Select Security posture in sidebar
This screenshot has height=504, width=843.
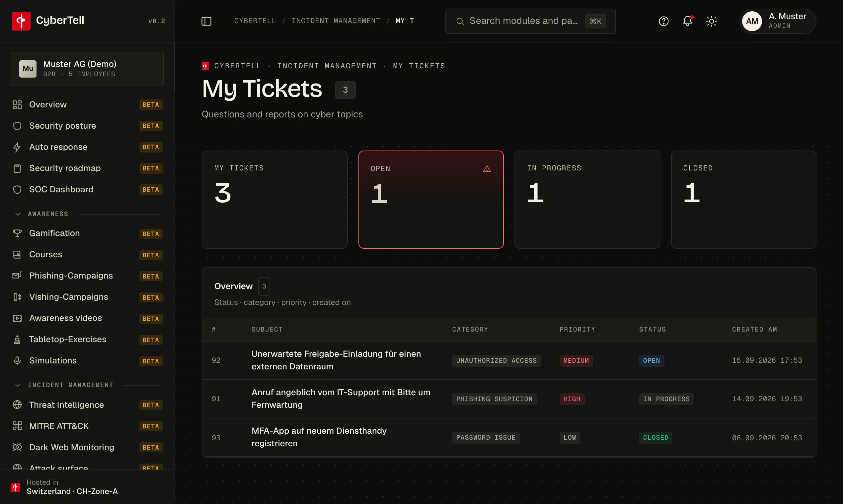tap(87, 126)
